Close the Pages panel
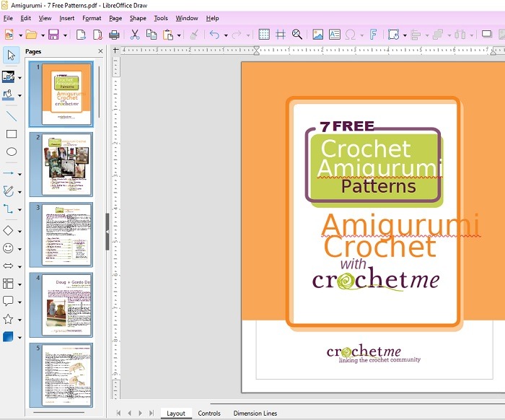The height and width of the screenshot is (420, 505). (x=100, y=52)
